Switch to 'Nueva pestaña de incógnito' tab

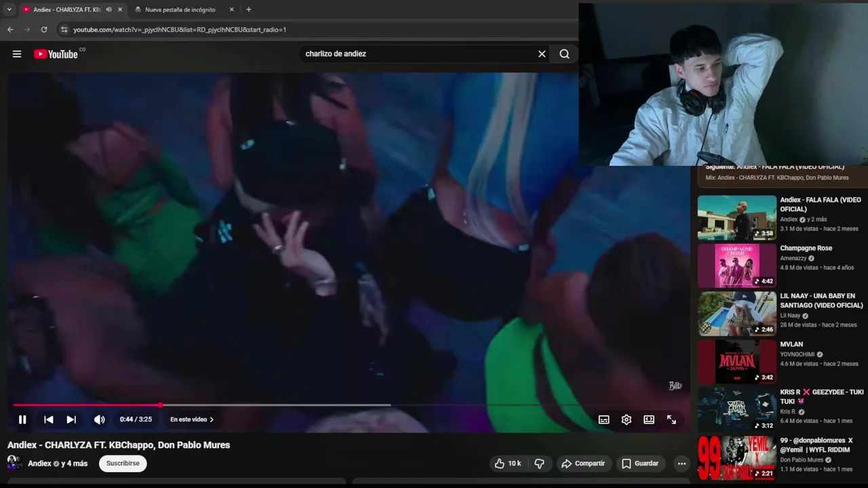180,9
